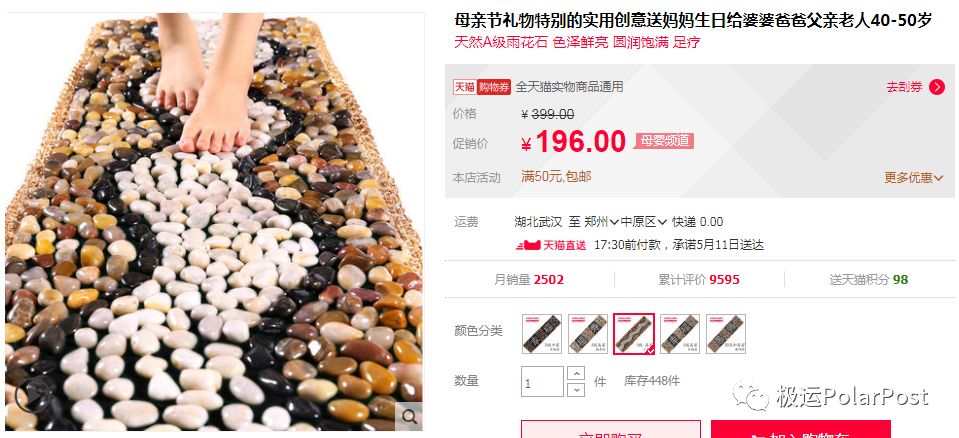959x438 pixels.
Task: Select the first color option thumbnail
Action: point(542,334)
